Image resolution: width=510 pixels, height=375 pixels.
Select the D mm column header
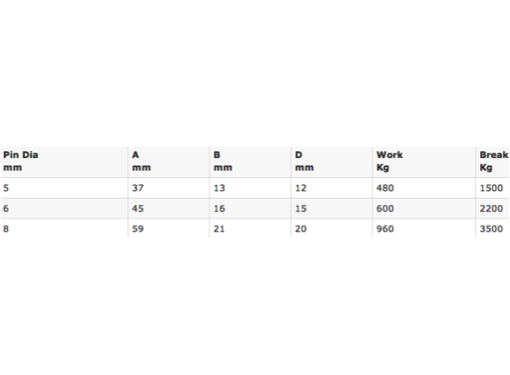point(304,161)
